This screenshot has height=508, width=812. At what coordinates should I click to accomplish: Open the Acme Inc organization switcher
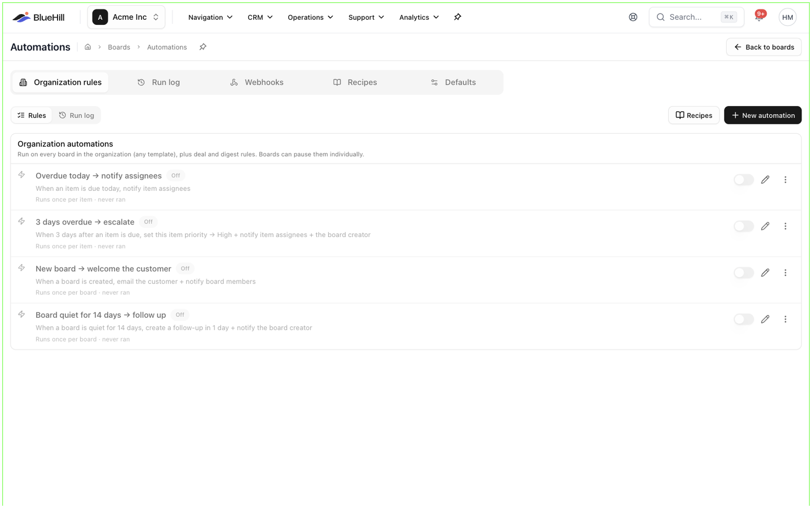coord(126,17)
